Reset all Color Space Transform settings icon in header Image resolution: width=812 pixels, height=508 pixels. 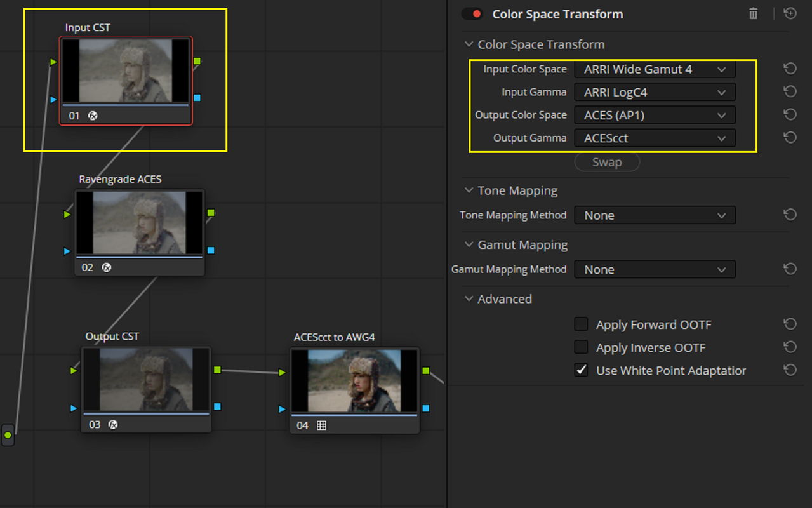(790, 14)
